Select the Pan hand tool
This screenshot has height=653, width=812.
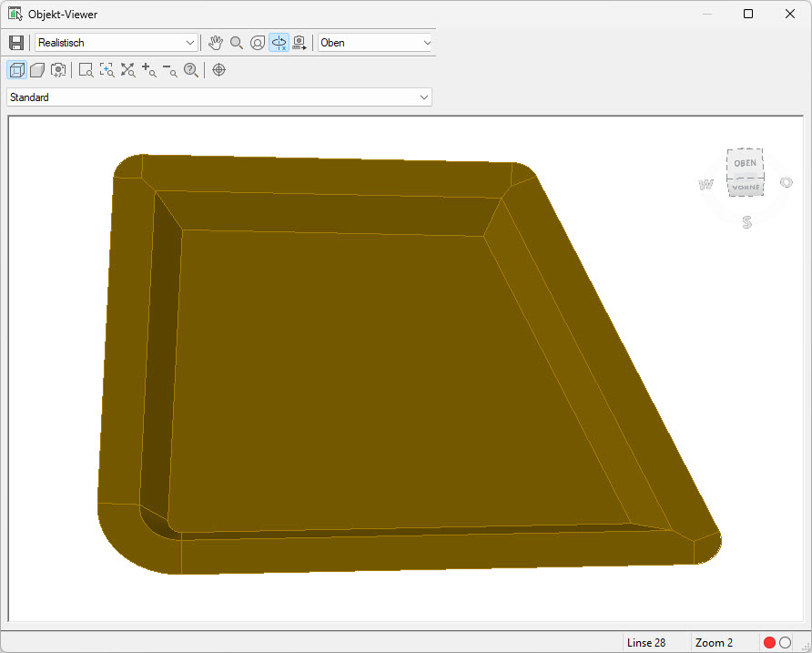pos(216,43)
